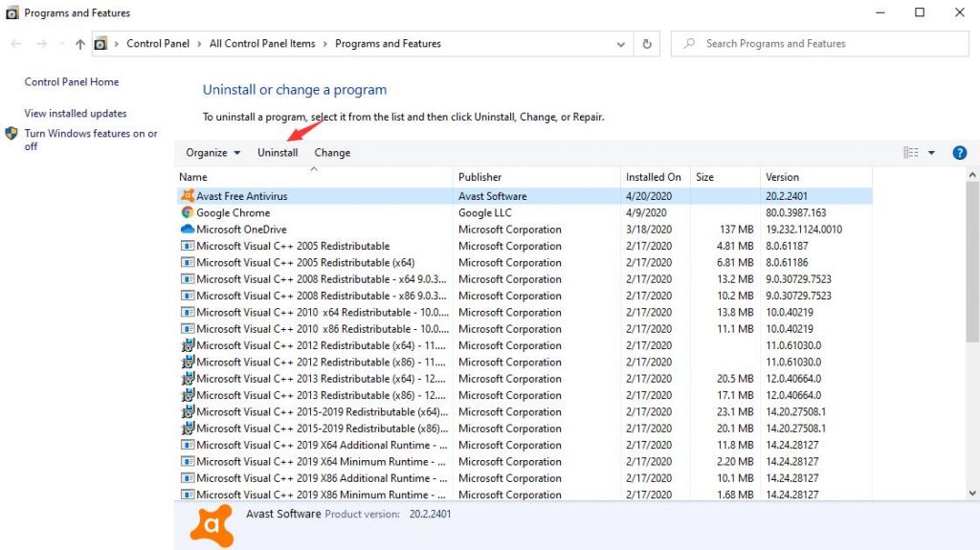
Task: Select Microsoft OneDrive row name
Action: pos(241,230)
